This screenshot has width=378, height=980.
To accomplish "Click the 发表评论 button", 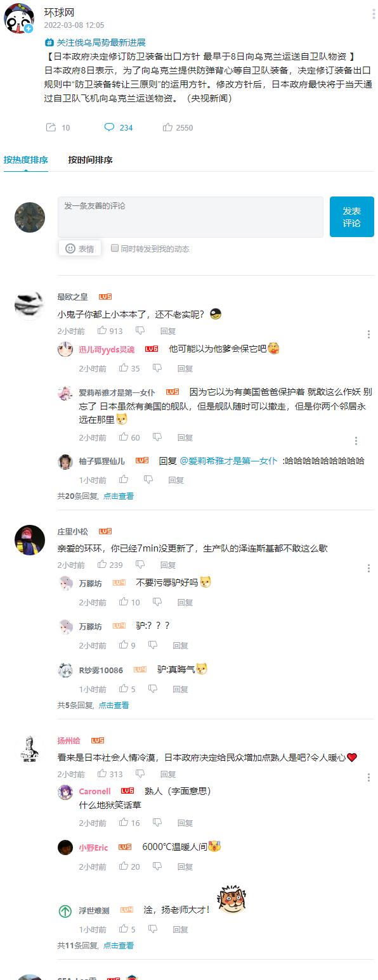I will 352,217.
